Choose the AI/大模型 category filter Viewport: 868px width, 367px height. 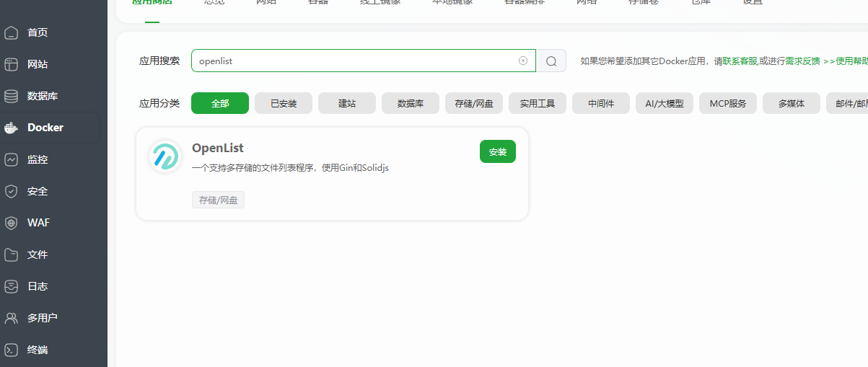[665, 103]
